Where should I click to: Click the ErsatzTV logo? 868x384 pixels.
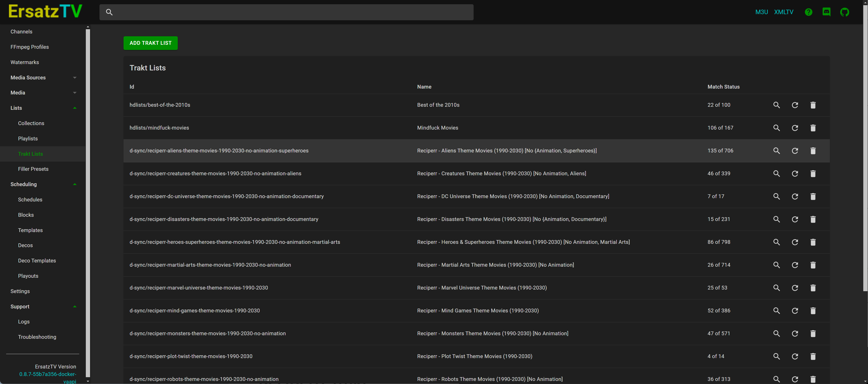click(45, 11)
